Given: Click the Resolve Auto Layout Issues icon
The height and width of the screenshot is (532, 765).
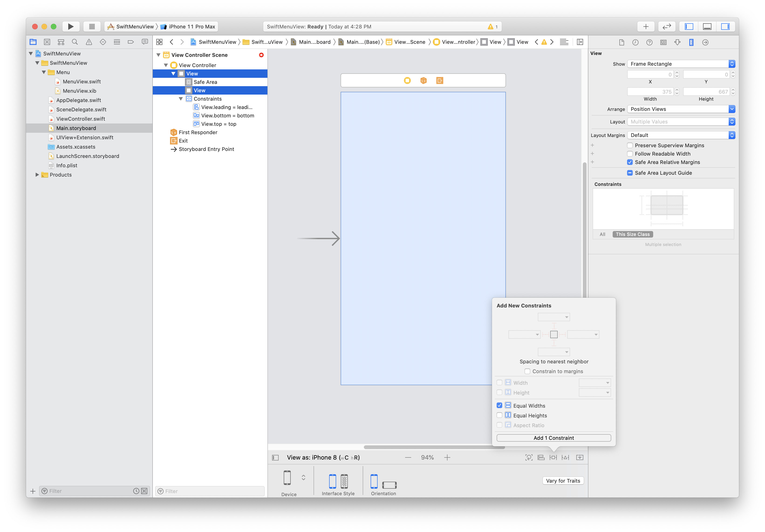Looking at the screenshot, I should [565, 457].
